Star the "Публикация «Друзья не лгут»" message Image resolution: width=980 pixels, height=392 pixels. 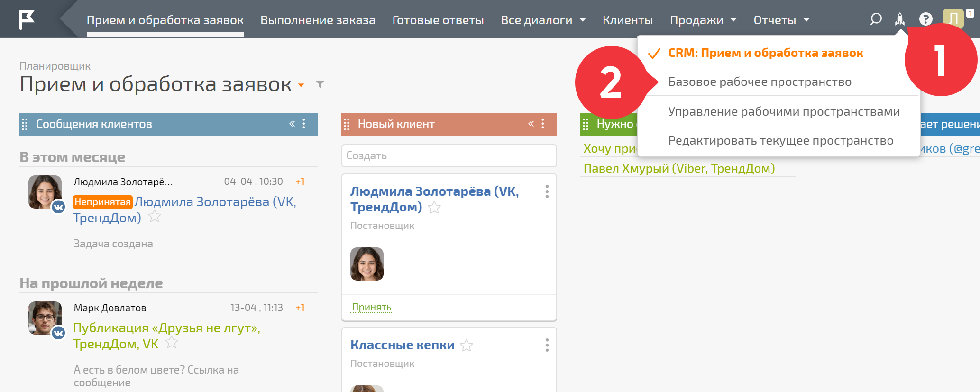pyautogui.click(x=172, y=343)
